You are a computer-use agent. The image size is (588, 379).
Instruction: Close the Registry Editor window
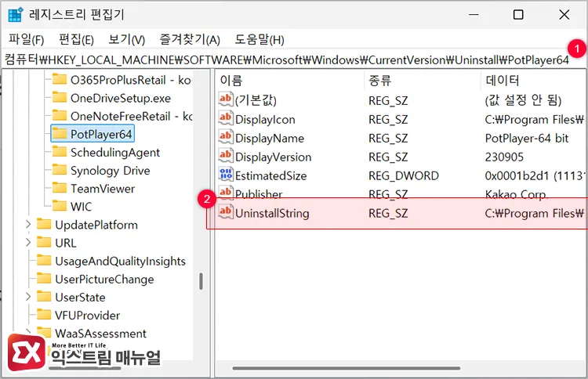pyautogui.click(x=564, y=15)
